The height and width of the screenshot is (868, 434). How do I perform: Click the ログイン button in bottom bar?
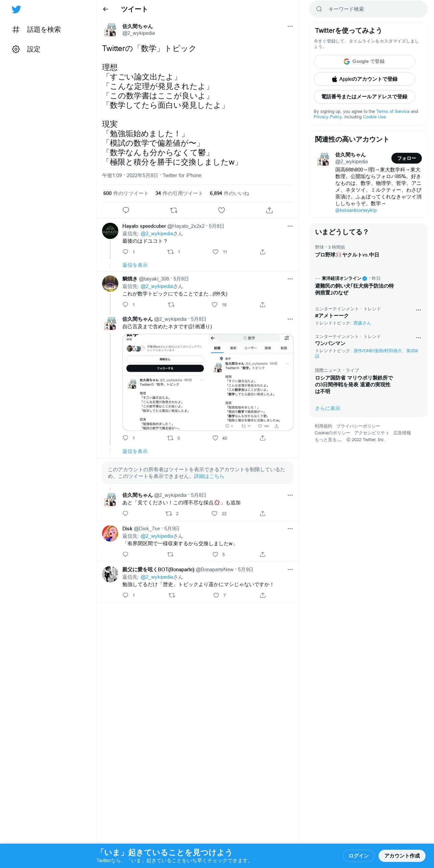[x=358, y=855]
